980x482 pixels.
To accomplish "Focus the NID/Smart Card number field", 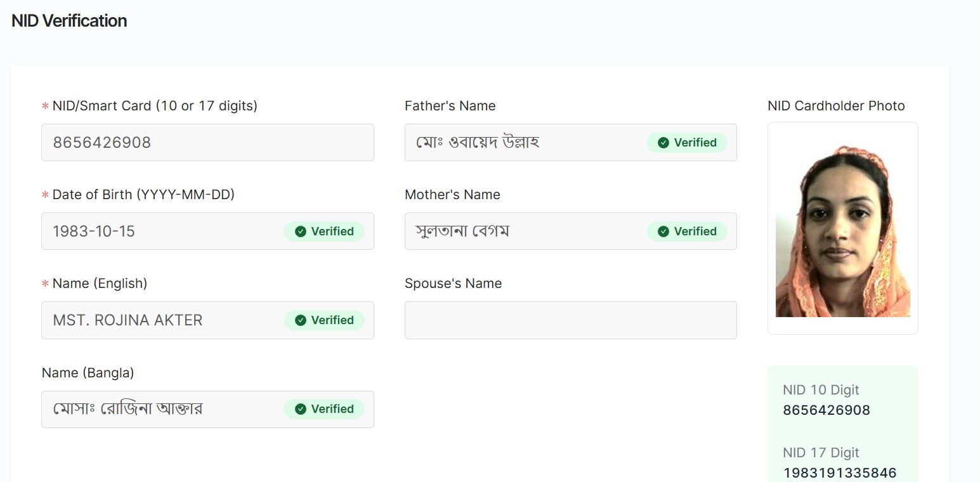I will [x=207, y=143].
